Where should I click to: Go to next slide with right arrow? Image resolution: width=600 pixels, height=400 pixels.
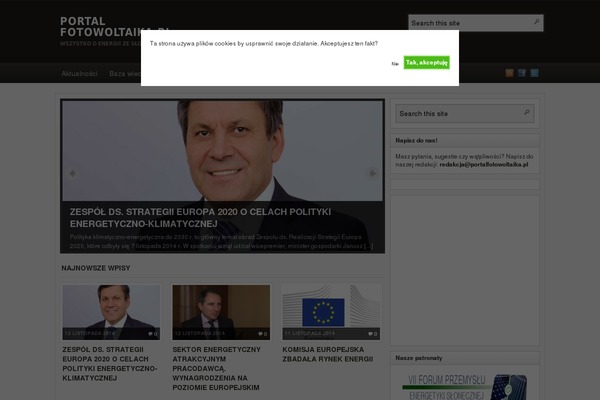pos(372,173)
